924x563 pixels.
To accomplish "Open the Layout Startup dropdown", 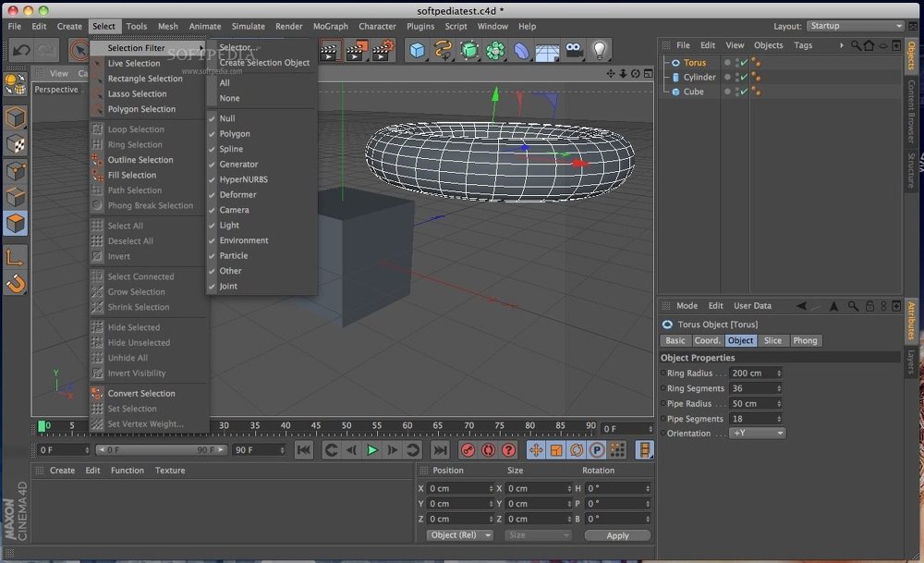I will click(855, 26).
